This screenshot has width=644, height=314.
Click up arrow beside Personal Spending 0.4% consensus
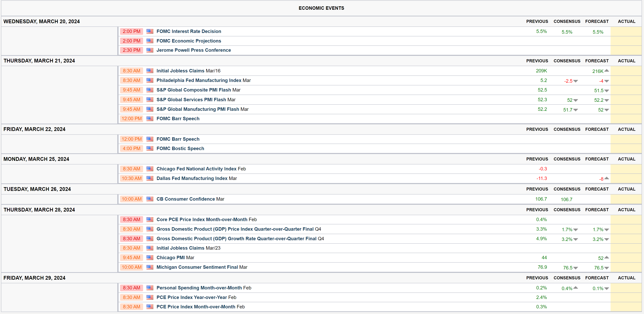tap(575, 288)
